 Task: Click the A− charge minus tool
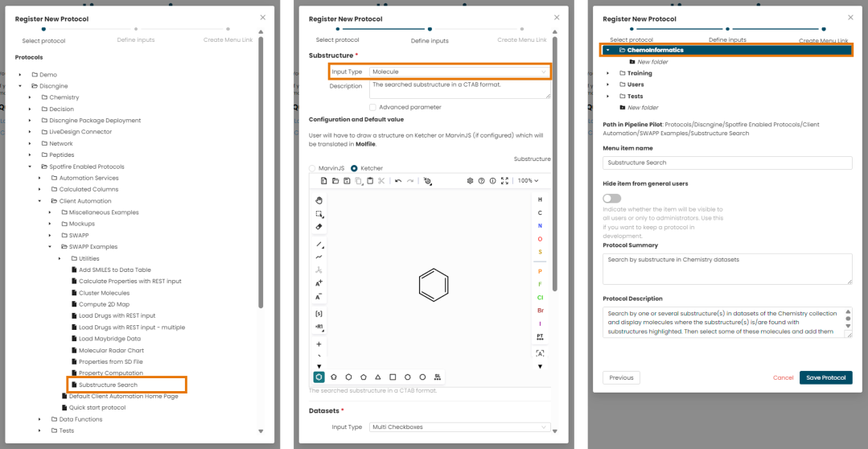(319, 296)
